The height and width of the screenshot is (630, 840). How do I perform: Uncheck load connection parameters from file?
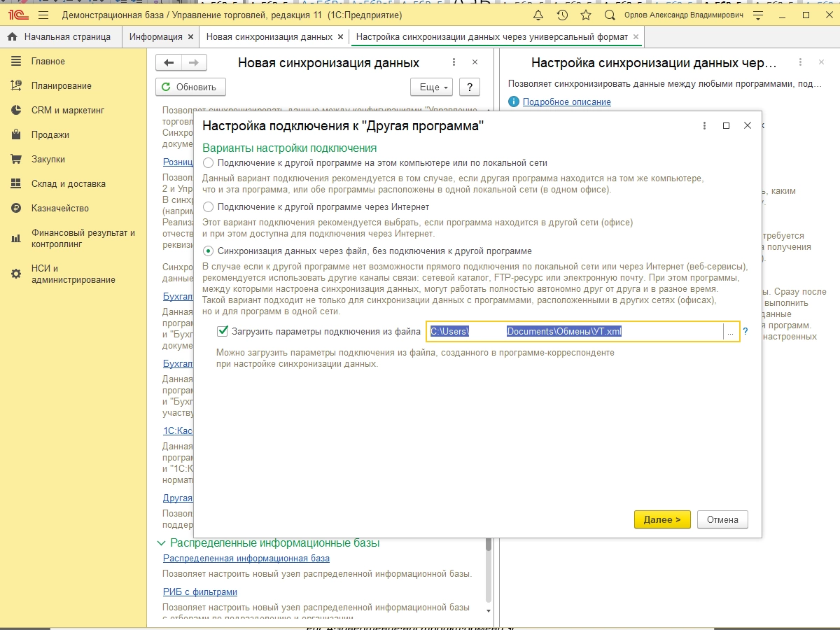[x=223, y=331]
